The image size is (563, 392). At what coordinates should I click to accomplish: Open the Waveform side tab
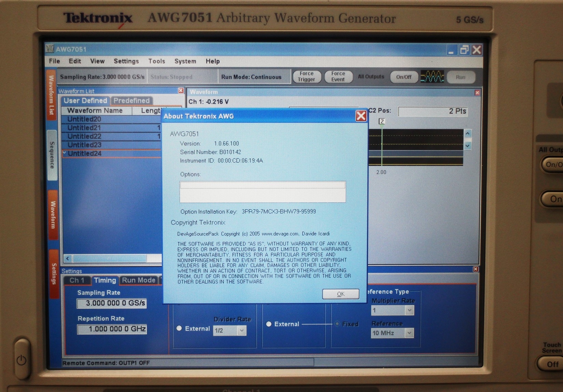click(53, 214)
